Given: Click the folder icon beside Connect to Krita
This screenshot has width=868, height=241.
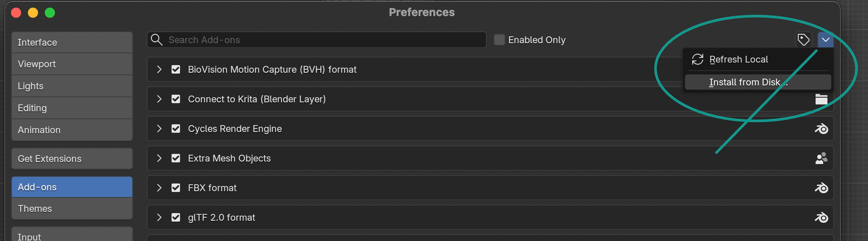Looking at the screenshot, I should [821, 99].
